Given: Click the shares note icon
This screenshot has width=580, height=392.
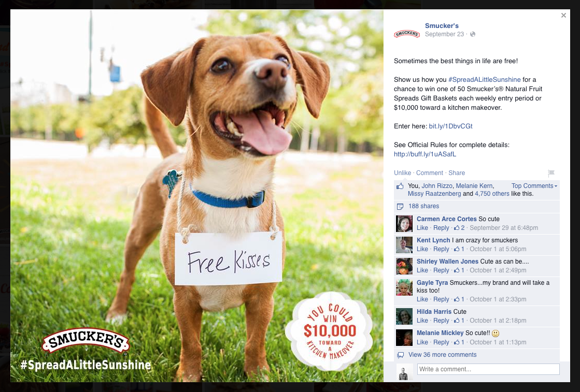Looking at the screenshot, I should (400, 207).
